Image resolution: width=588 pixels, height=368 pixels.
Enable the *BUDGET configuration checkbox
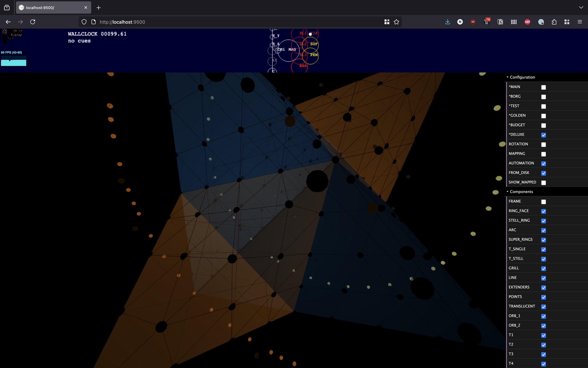coord(544,125)
